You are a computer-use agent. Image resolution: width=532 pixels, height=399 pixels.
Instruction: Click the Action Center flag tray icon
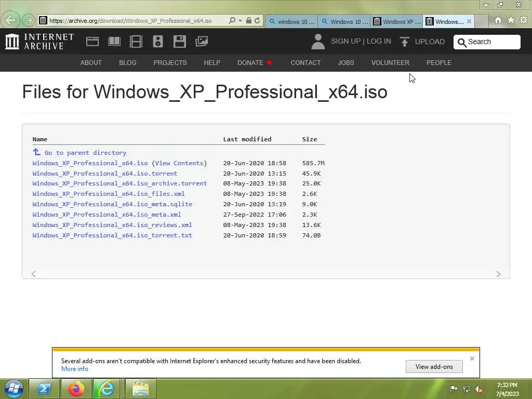click(453, 389)
